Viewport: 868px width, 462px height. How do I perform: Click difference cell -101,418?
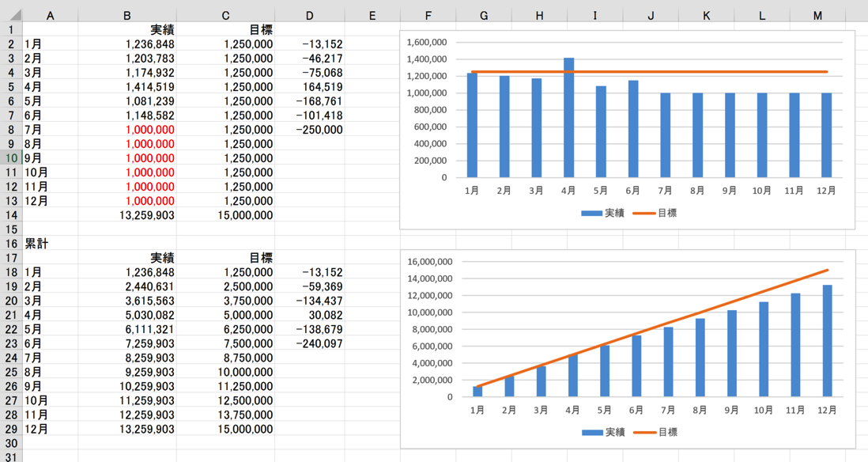309,116
